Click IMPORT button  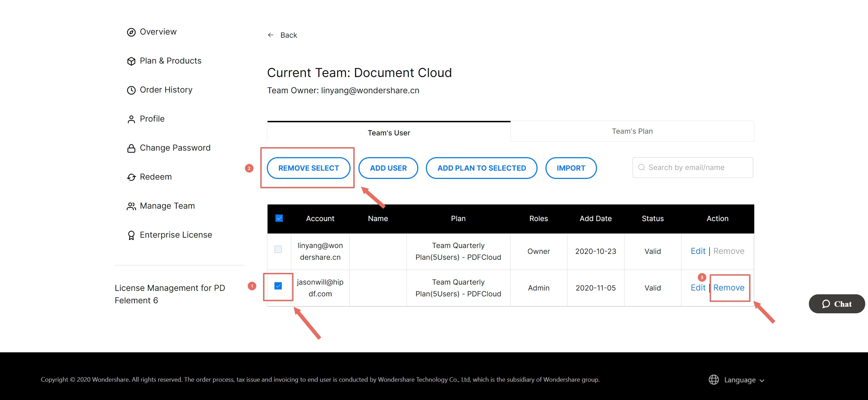[571, 168]
